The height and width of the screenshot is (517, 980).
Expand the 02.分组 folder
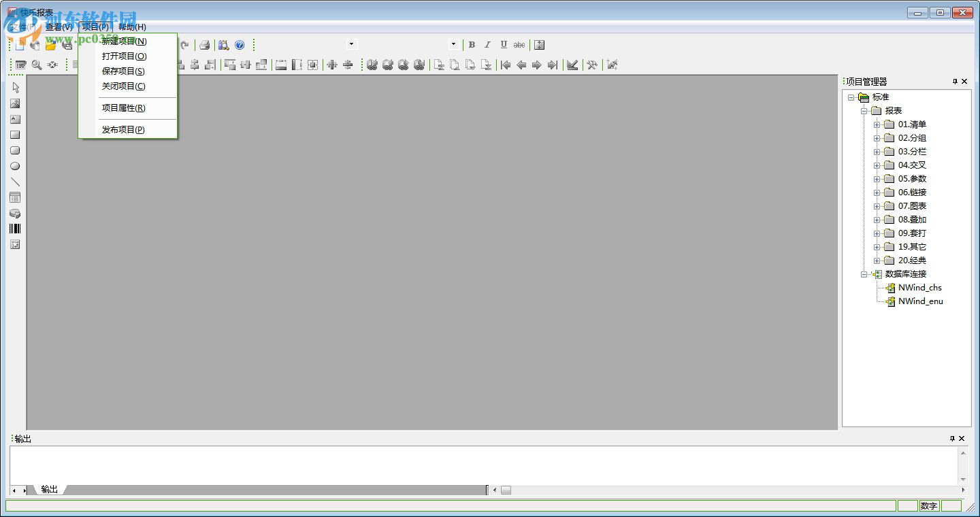click(877, 138)
